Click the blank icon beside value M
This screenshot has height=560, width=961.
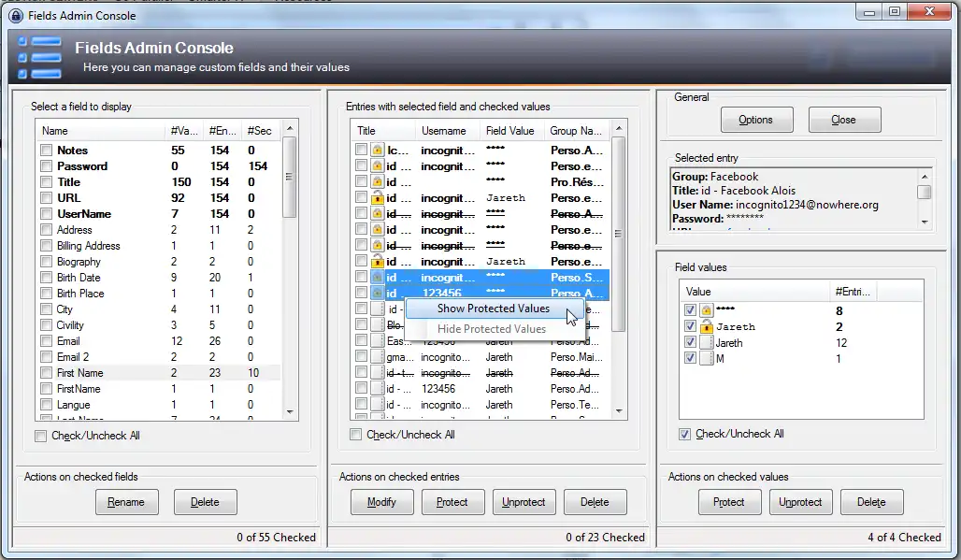[706, 358]
